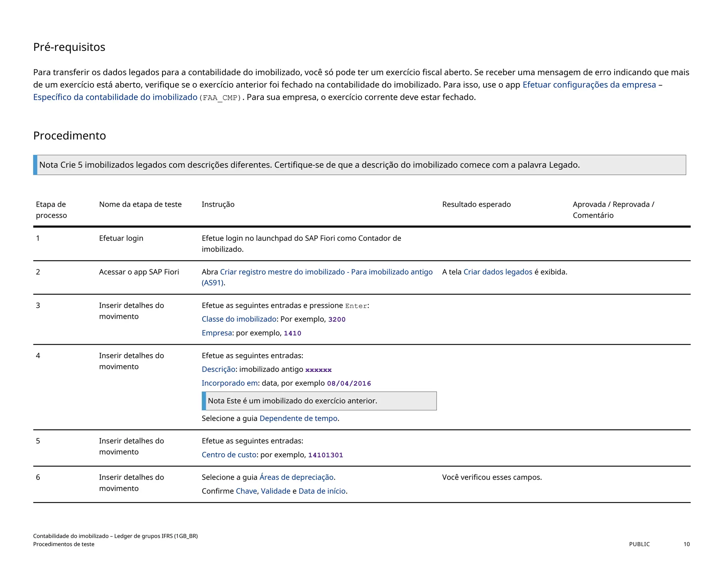Screen dimensions: 728x562
Task: Click the example value 14101301
Action: tap(325, 455)
